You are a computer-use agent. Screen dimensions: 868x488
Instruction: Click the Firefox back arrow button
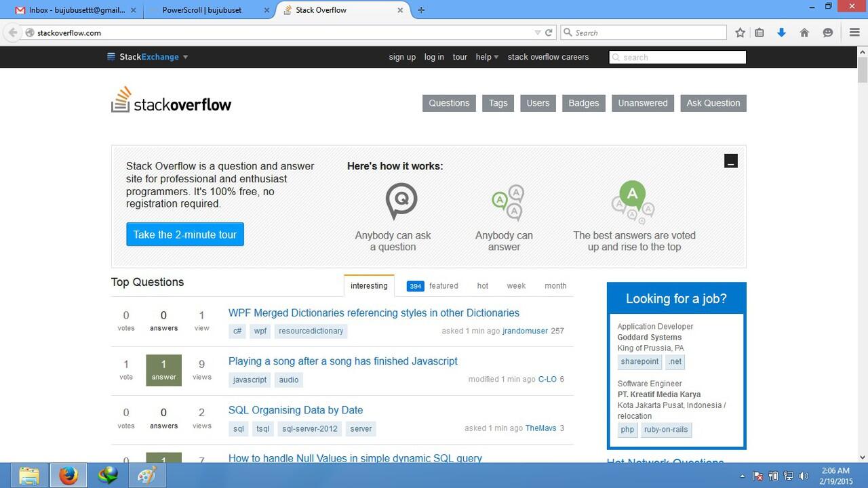point(12,33)
